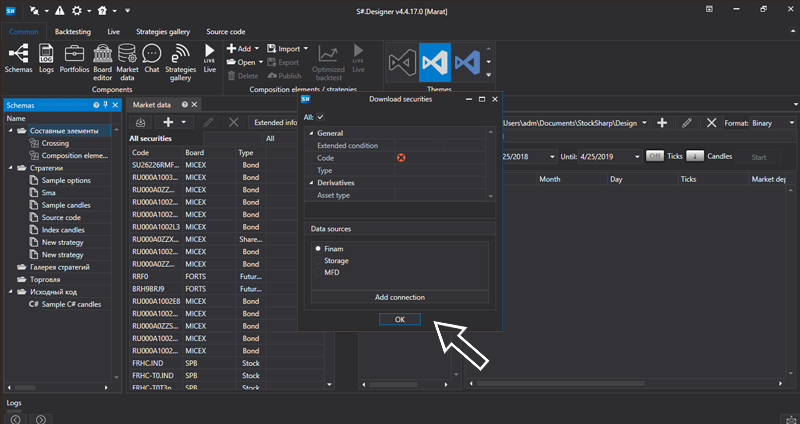Switch to the Source code tab
Screen dimensions: 800x424
tap(225, 31)
